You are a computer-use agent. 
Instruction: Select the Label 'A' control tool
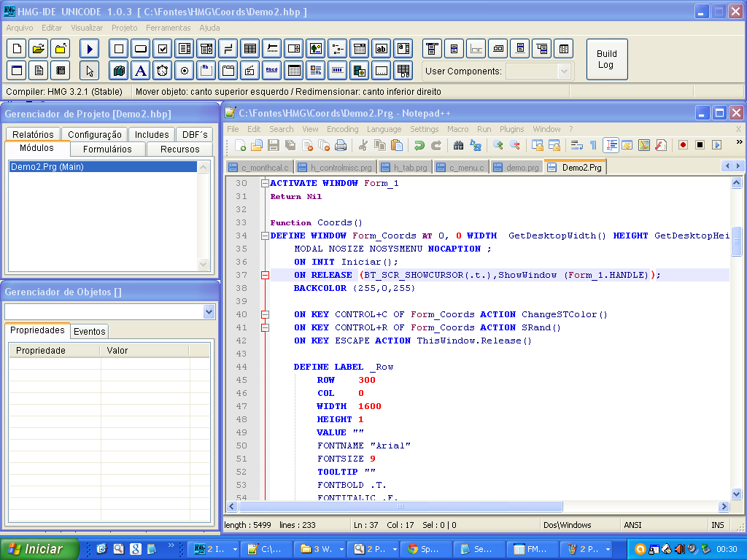(x=141, y=71)
